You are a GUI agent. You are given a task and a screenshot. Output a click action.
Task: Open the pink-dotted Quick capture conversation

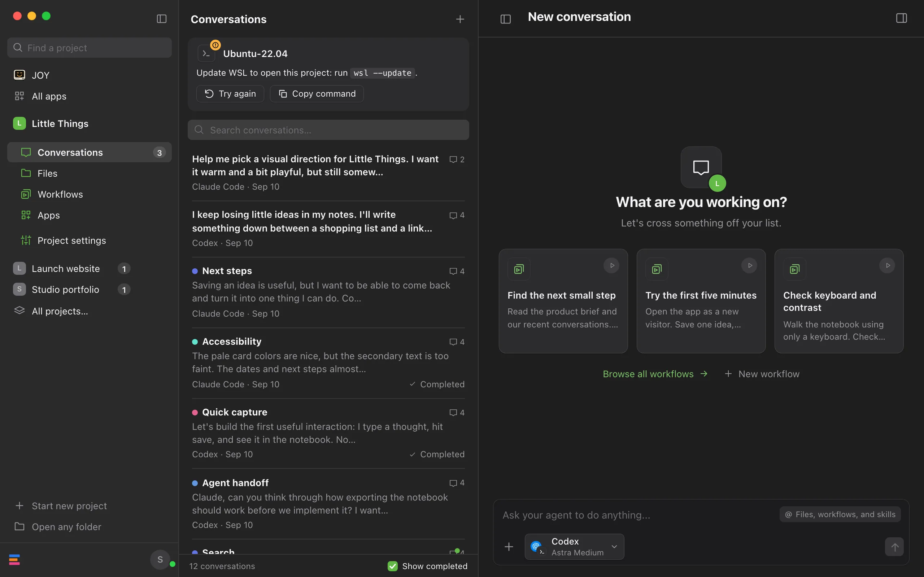click(x=328, y=433)
